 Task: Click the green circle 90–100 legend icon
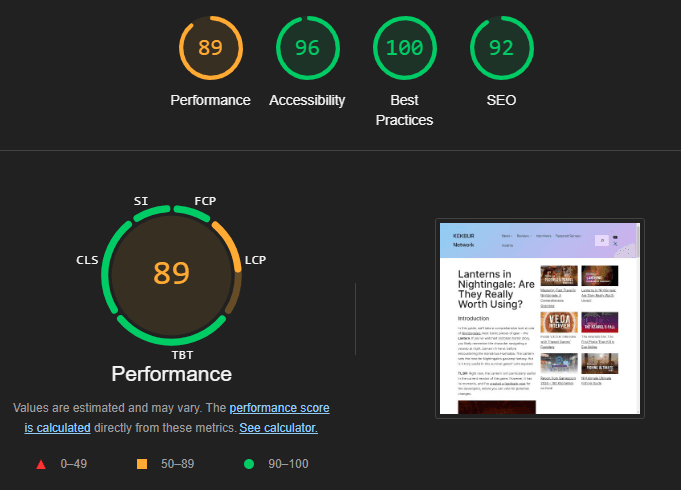coord(246,464)
